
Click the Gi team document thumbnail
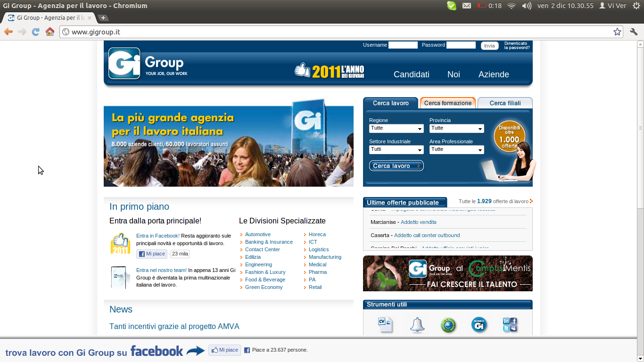tap(120, 277)
